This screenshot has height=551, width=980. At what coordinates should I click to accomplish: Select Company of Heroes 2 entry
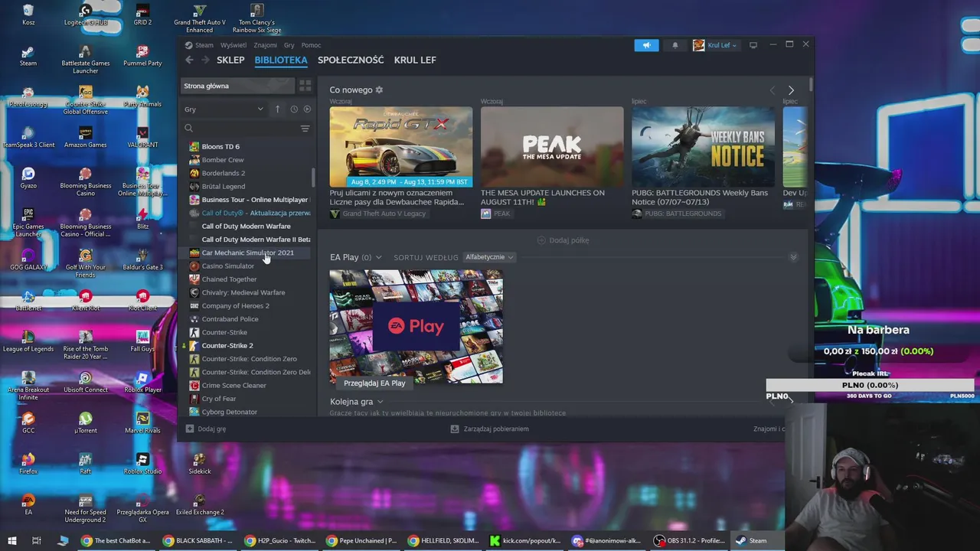[236, 306]
